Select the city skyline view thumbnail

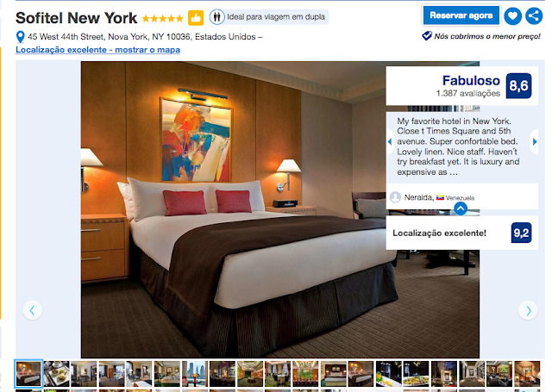[x=195, y=373]
